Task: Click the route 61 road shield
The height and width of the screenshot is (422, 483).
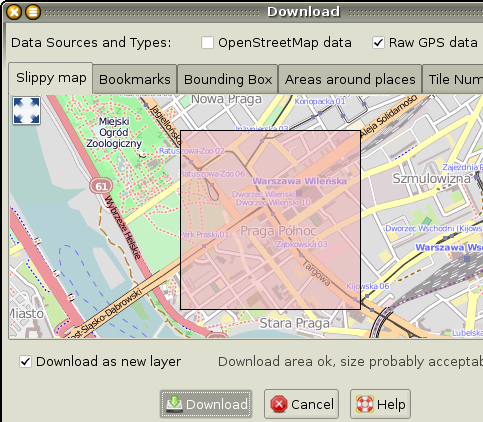Action: click(x=101, y=186)
